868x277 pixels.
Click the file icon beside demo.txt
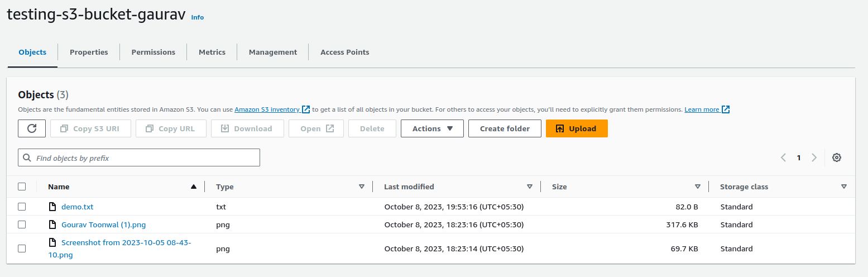[x=52, y=207]
